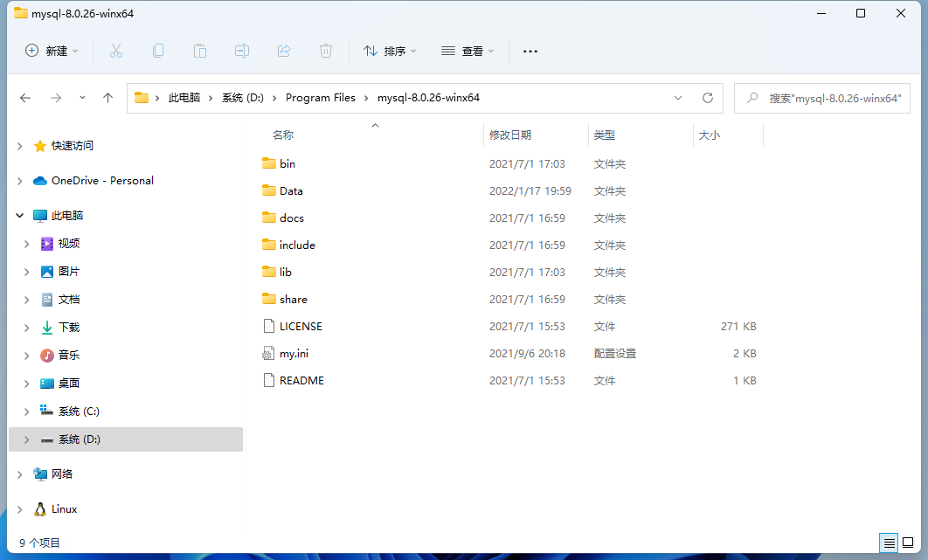Click the Share icon in toolbar
928x560 pixels.
coord(284,51)
